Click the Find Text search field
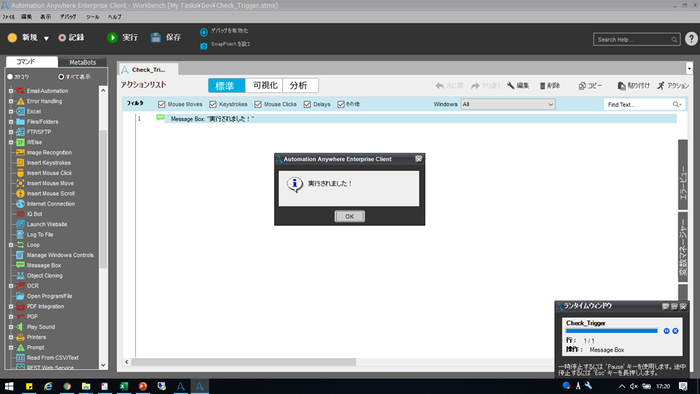 pos(638,104)
